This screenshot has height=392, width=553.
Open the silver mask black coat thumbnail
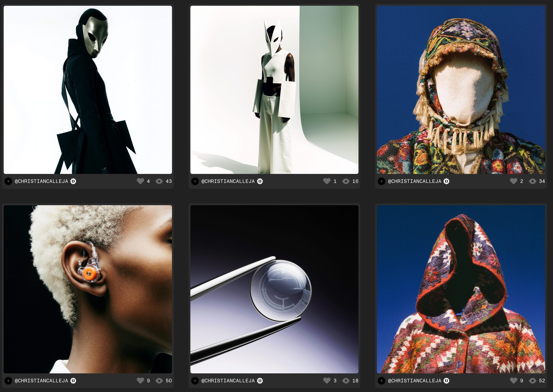88,90
